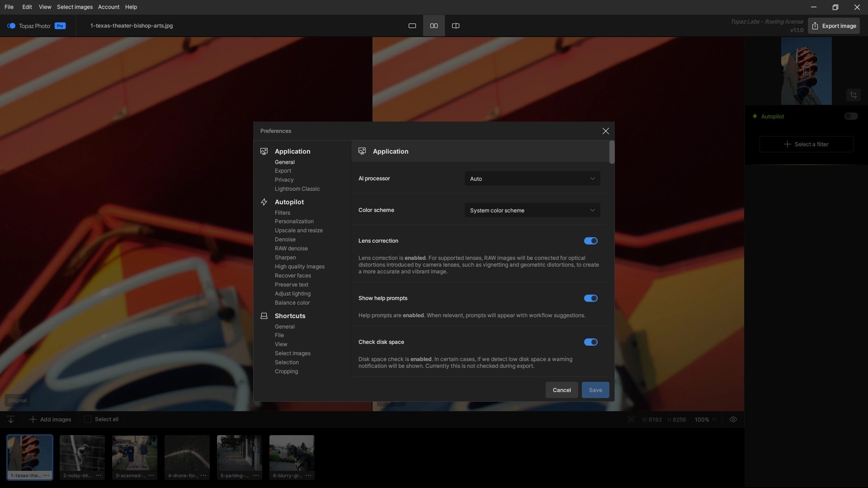Expand the Color scheme dropdown
Screen dimensions: 868x488
point(532,211)
